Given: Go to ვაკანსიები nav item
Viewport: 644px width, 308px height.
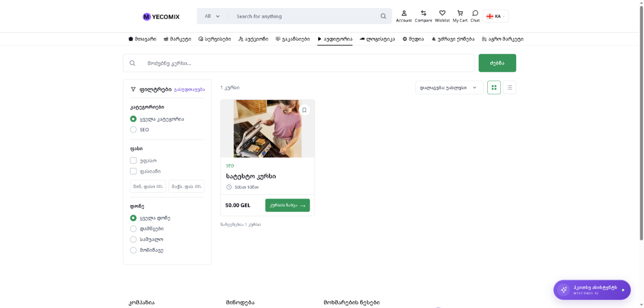Looking at the screenshot, I should 292,39.
